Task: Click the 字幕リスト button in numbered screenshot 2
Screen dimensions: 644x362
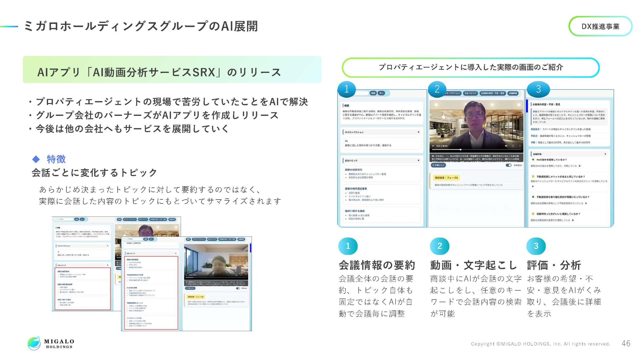Action: click(x=438, y=165)
